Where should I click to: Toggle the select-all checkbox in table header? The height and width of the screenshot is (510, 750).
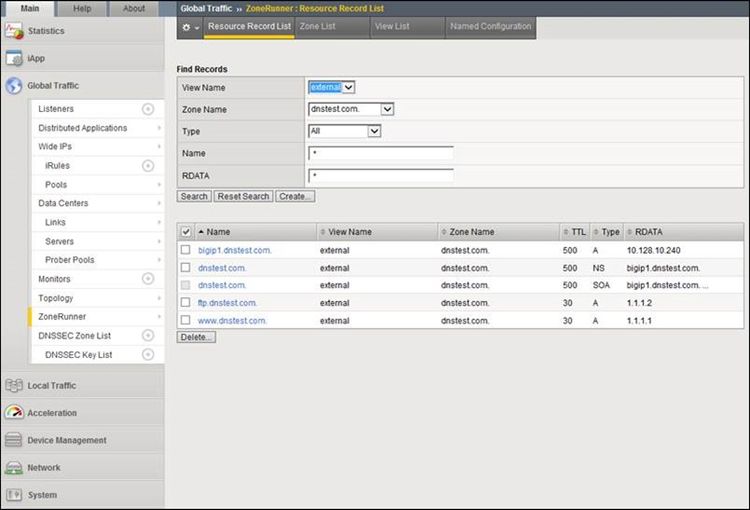185,232
